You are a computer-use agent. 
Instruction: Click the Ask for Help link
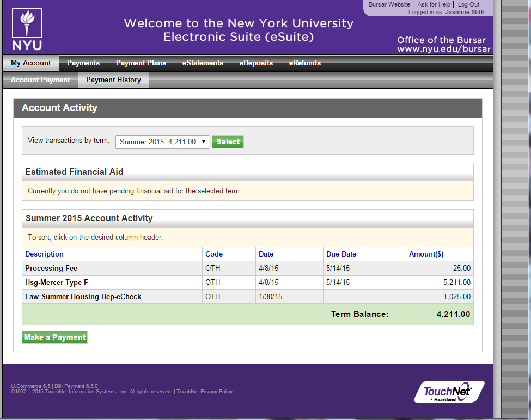point(434,4)
